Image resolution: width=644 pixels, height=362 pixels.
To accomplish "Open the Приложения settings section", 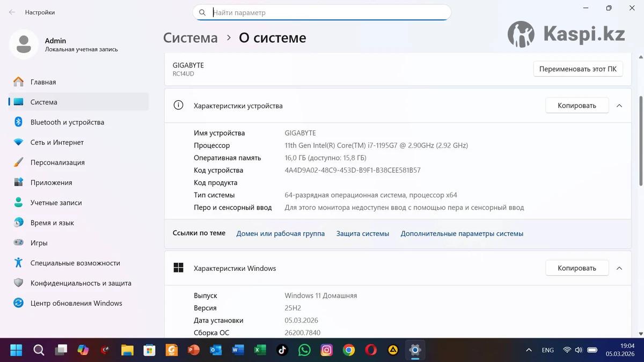I will 51,182.
